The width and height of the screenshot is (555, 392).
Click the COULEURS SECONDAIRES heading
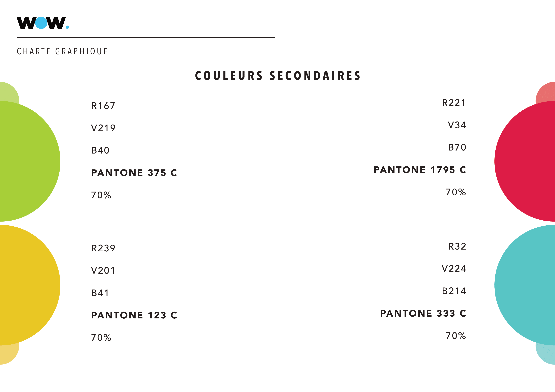(278, 76)
